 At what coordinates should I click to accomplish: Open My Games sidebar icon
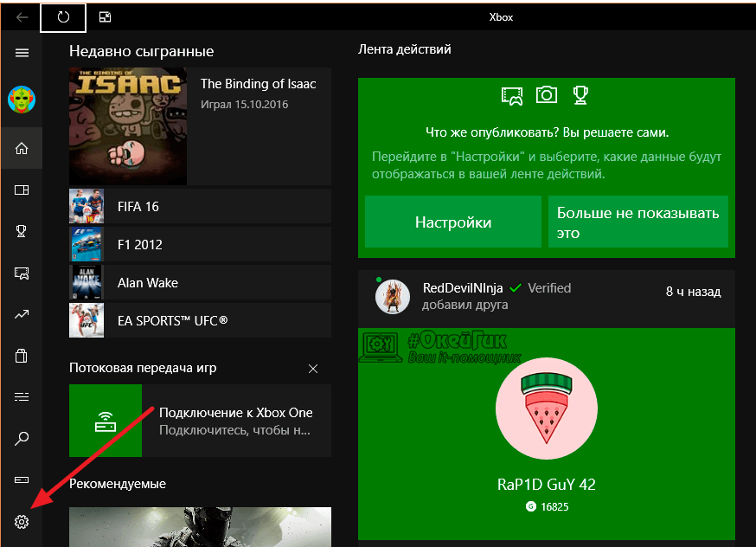(x=22, y=190)
